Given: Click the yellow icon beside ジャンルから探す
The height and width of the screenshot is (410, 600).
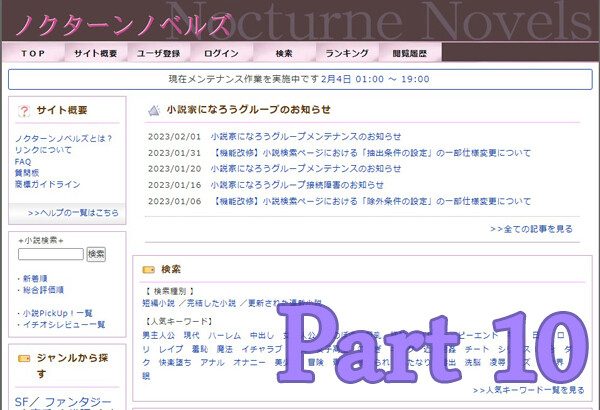Looking at the screenshot, I should click(24, 359).
